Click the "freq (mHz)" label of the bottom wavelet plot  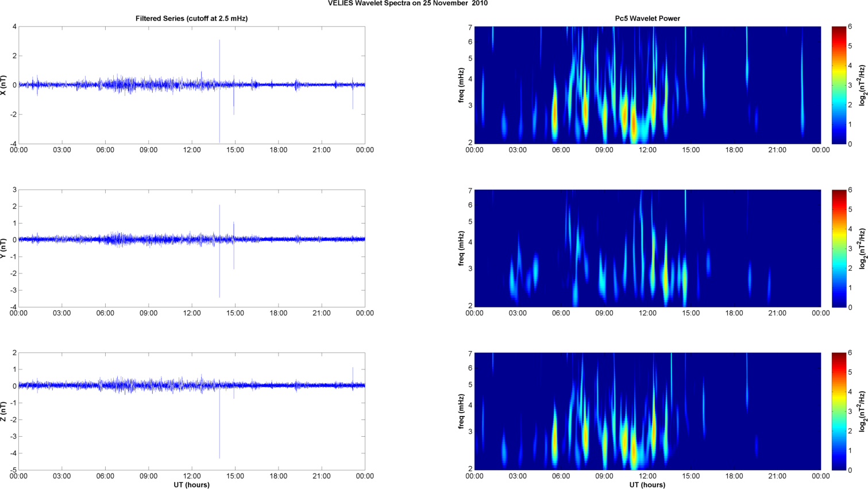pos(461,411)
